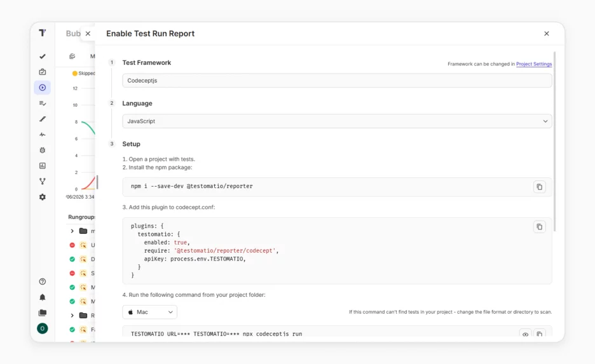Open the user avatar 'O' menu
The image size is (595, 364).
[x=43, y=328]
